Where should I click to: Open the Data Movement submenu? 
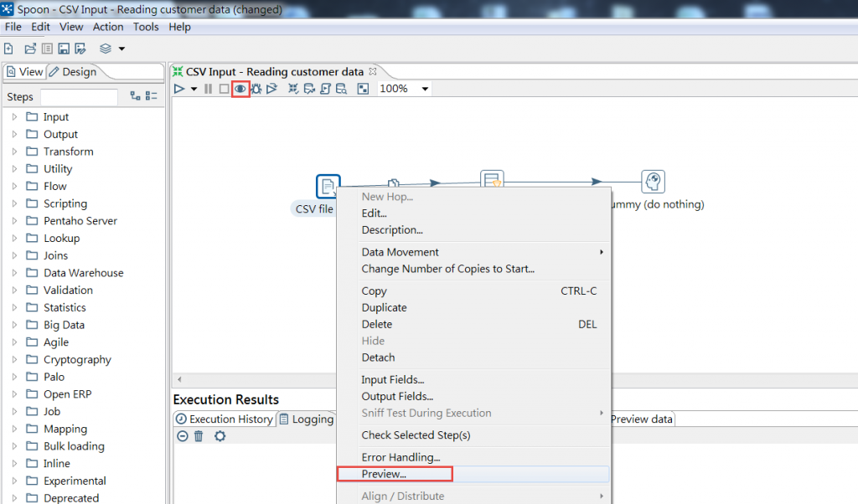[x=473, y=252]
